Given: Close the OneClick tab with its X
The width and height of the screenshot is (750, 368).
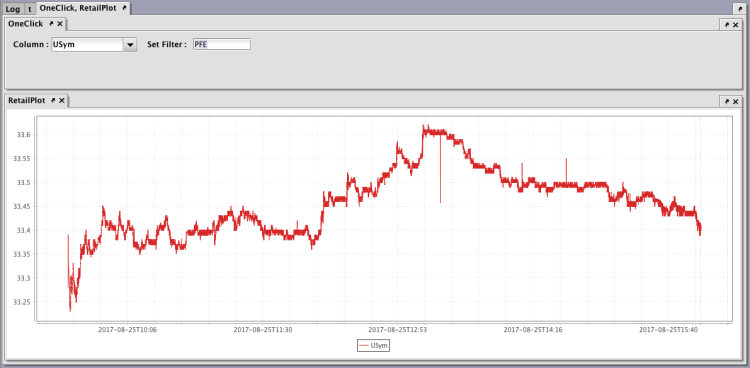Looking at the screenshot, I should (60, 23).
